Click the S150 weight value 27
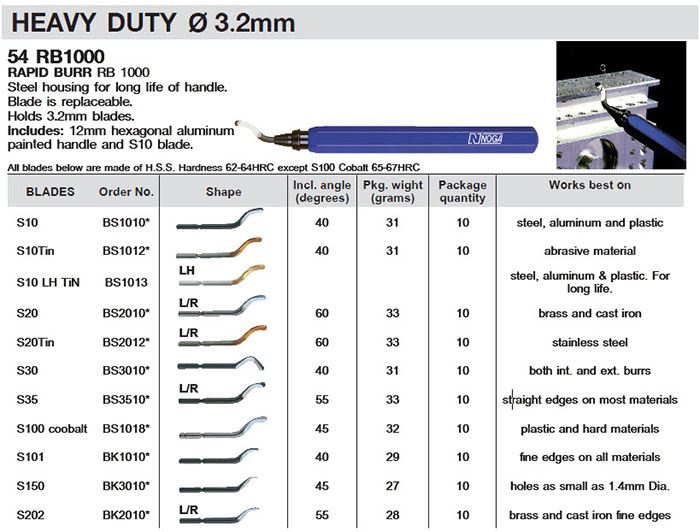Image resolution: width=700 pixels, height=532 pixels. tap(392, 486)
